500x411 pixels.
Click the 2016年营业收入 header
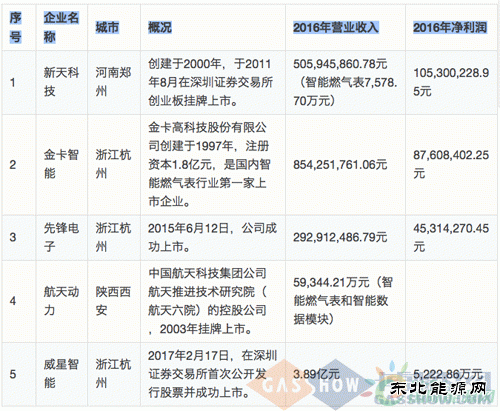[x=336, y=27]
